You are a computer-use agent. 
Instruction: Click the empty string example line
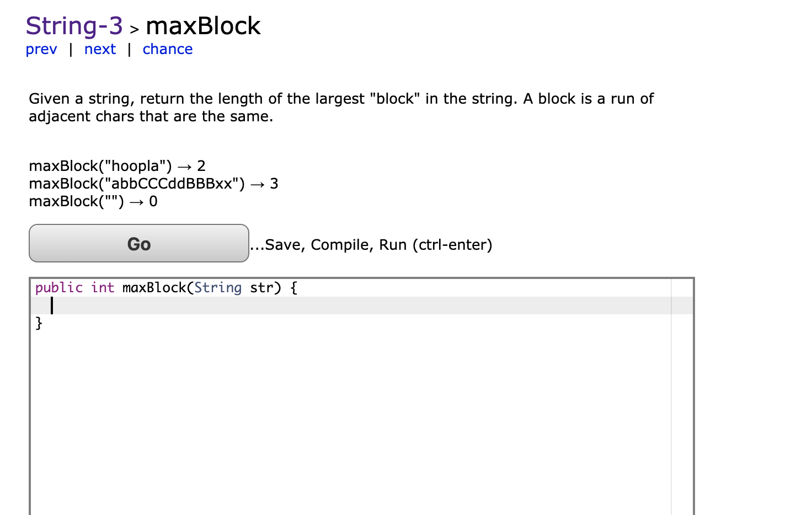(x=93, y=201)
